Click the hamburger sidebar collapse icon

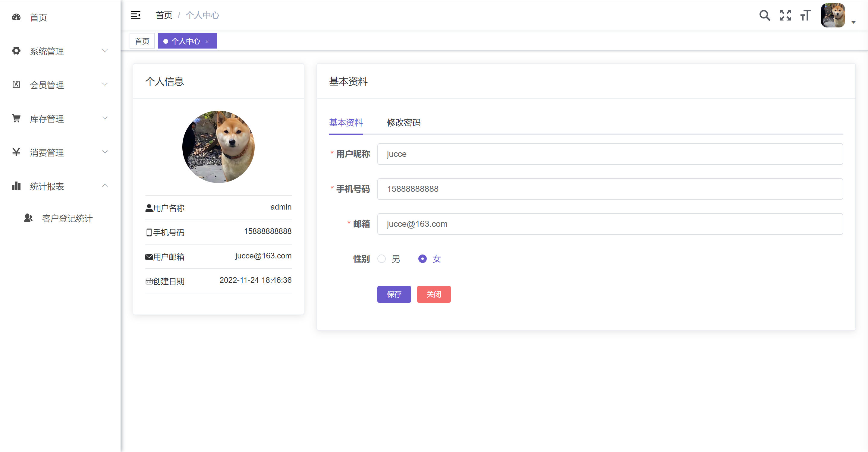tap(135, 15)
